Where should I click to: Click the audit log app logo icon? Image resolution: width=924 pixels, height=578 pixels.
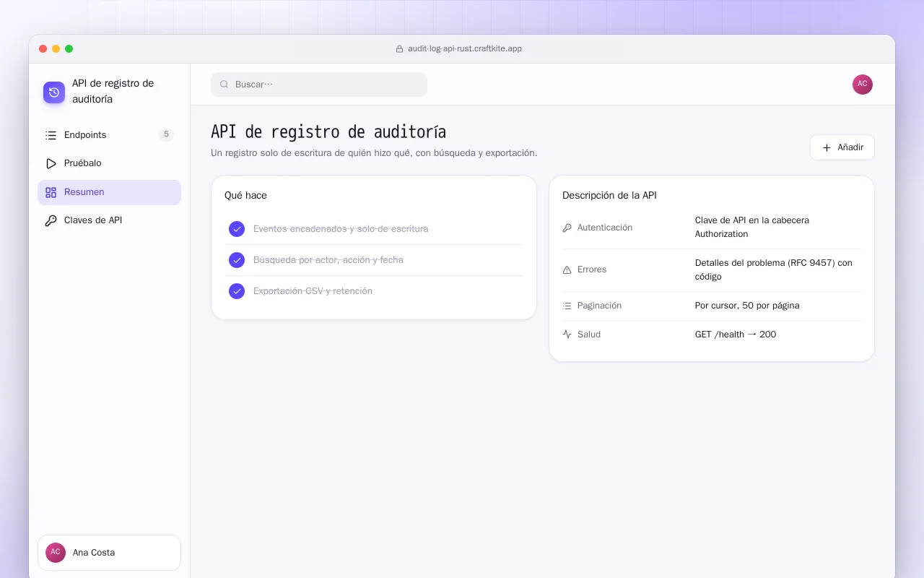click(x=54, y=92)
